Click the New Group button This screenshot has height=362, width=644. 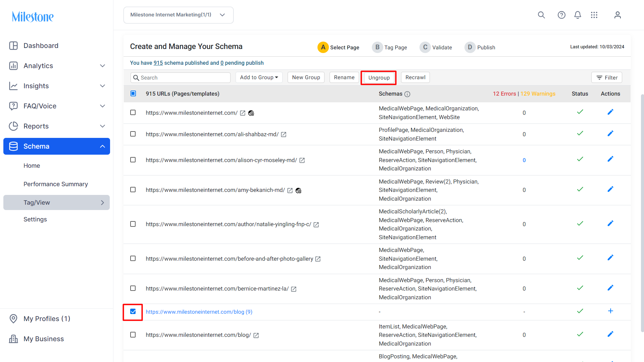tap(306, 77)
